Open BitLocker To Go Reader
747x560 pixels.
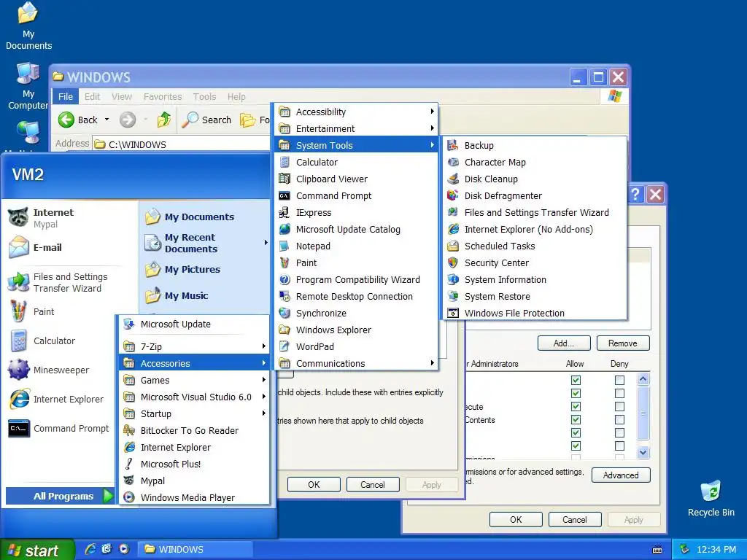point(194,430)
